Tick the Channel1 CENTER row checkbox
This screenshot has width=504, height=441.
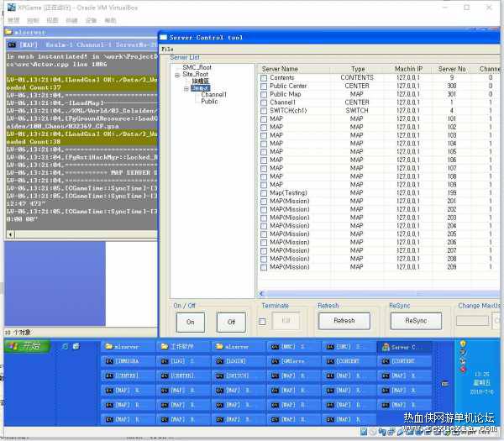(264, 102)
